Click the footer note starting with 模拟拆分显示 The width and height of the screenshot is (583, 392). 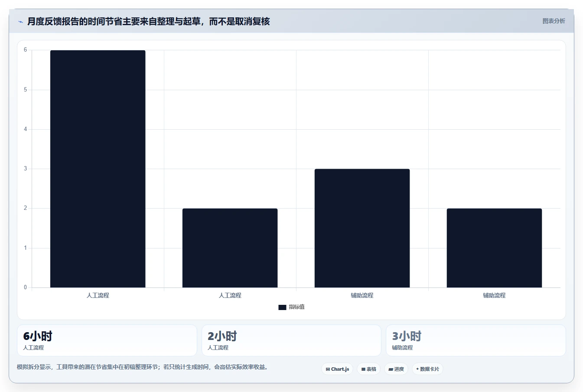tap(142, 367)
